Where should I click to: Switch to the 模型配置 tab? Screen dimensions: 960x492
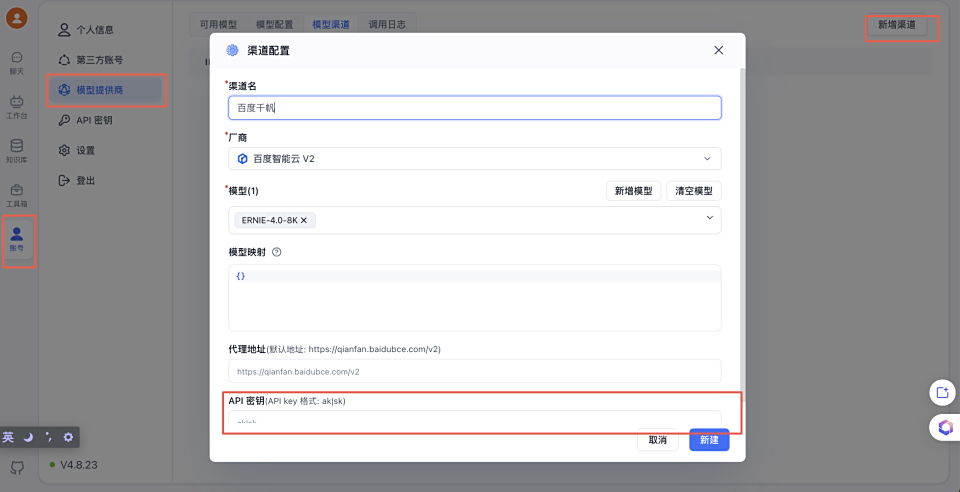click(274, 24)
